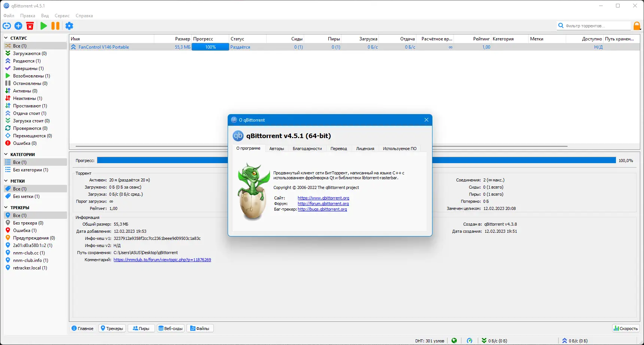The image size is (644, 345).
Task: Click the green globe connection status icon
Action: (454, 341)
